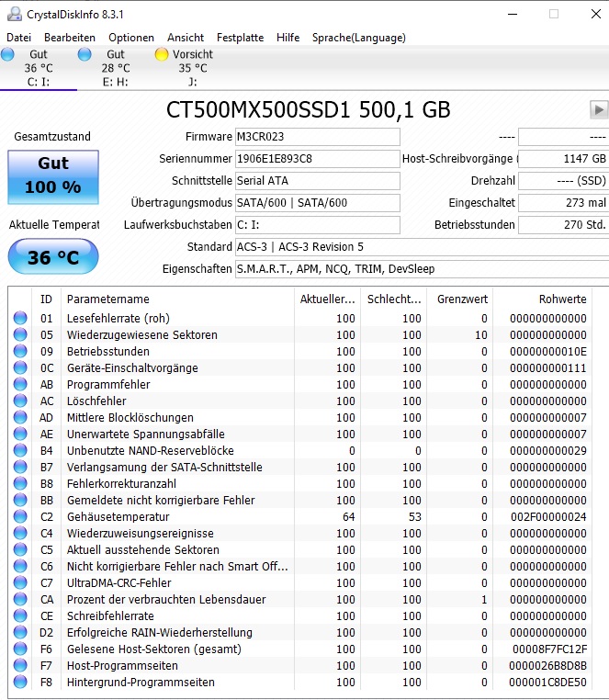Click the Aktueller column header
This screenshot has height=700, width=609.
[327, 299]
